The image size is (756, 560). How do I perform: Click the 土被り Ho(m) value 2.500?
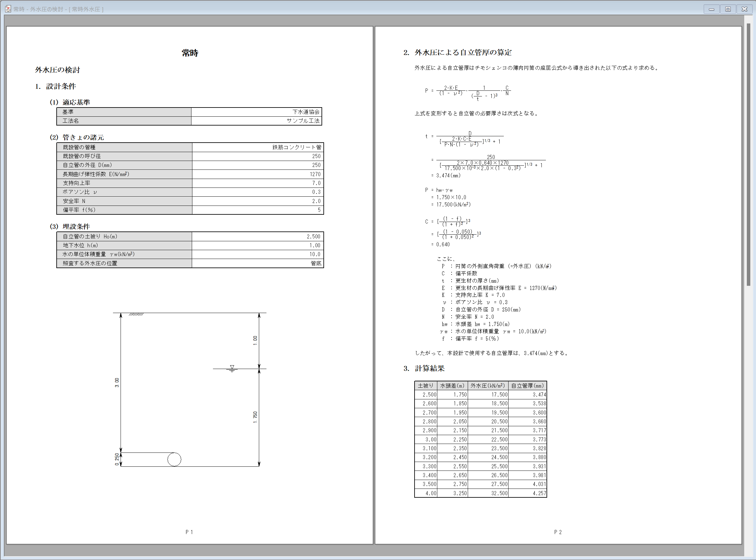(x=258, y=237)
